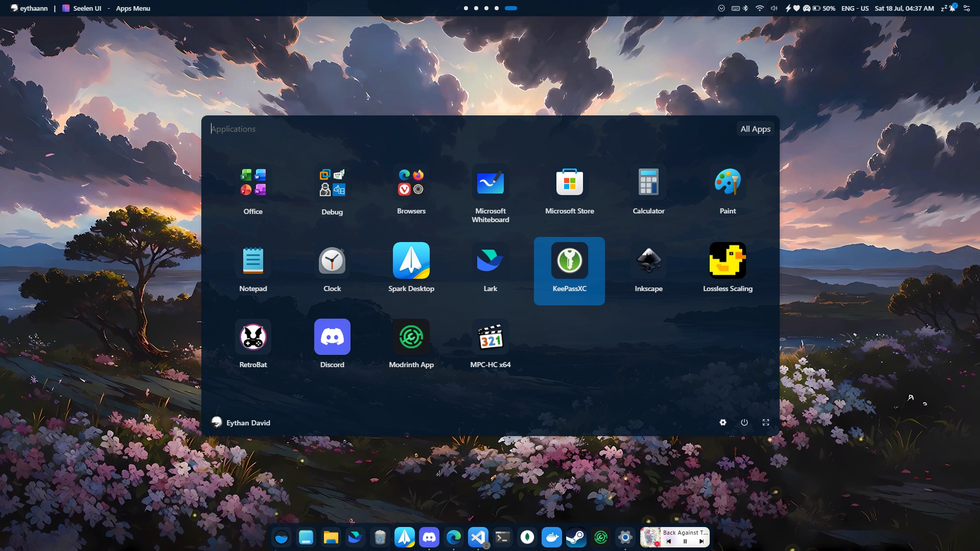
Task: Open user profile Eythan David
Action: [x=241, y=422]
